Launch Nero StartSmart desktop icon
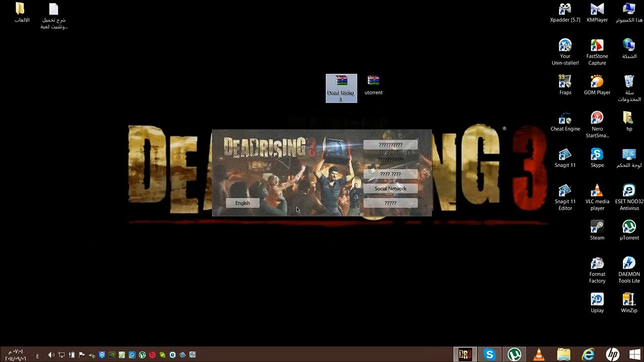Image resolution: width=644 pixels, height=362 pixels. 597,125
